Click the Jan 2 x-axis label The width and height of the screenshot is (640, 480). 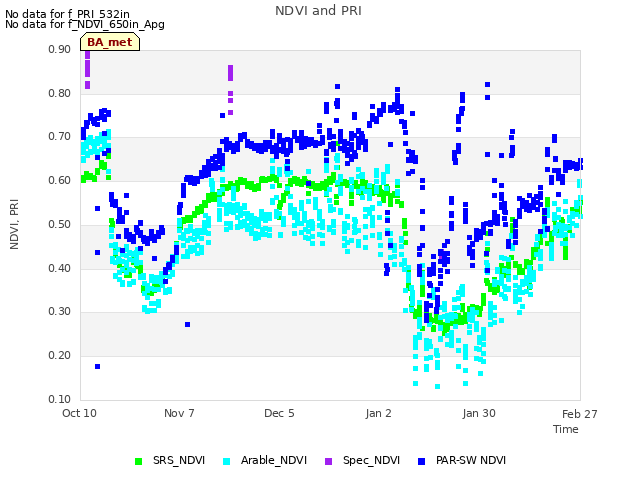378,413
